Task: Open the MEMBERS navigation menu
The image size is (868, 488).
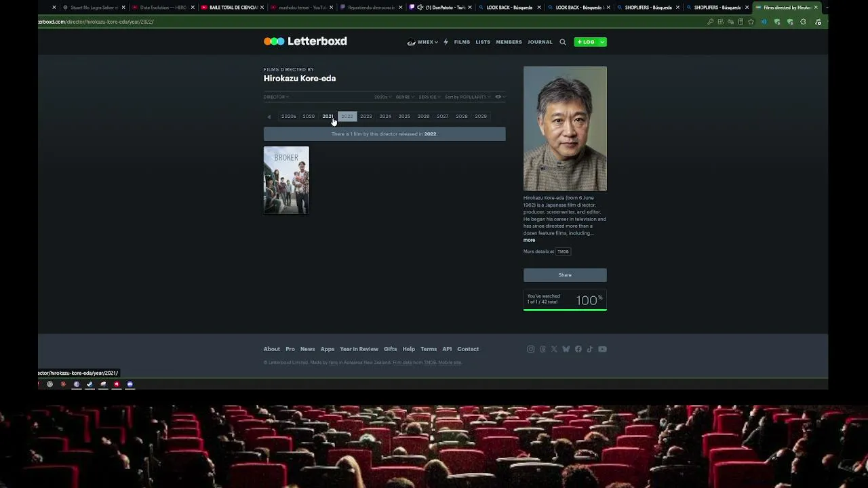Action: [509, 42]
